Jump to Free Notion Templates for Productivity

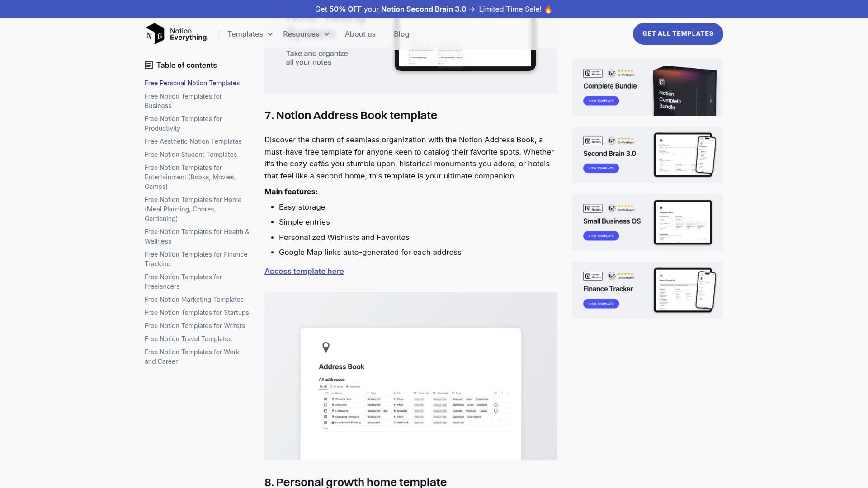click(x=183, y=123)
